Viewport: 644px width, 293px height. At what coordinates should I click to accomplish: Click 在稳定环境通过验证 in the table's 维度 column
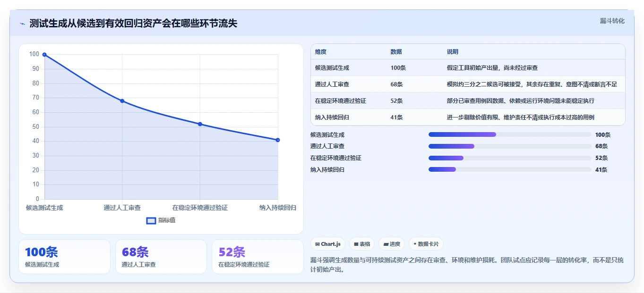[x=341, y=101]
